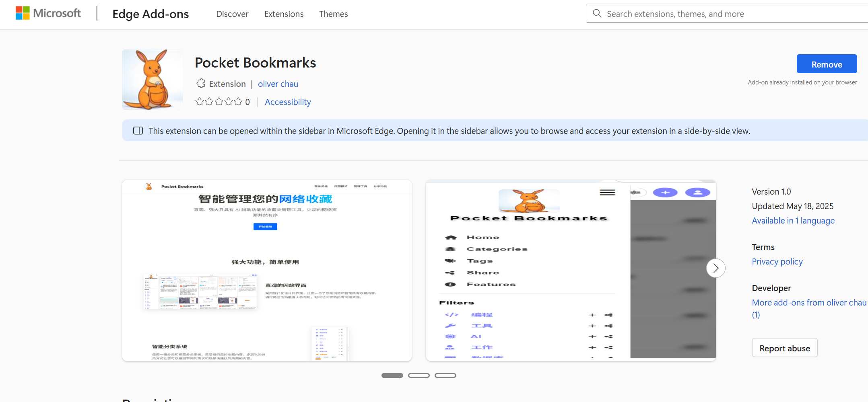Select the third carousel page indicator
868x402 pixels.
click(x=445, y=375)
